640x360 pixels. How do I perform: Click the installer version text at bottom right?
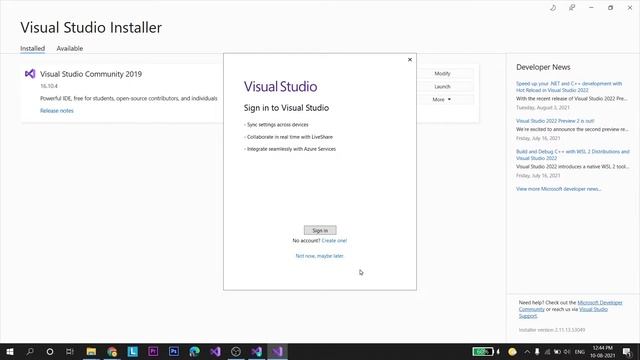552,330
